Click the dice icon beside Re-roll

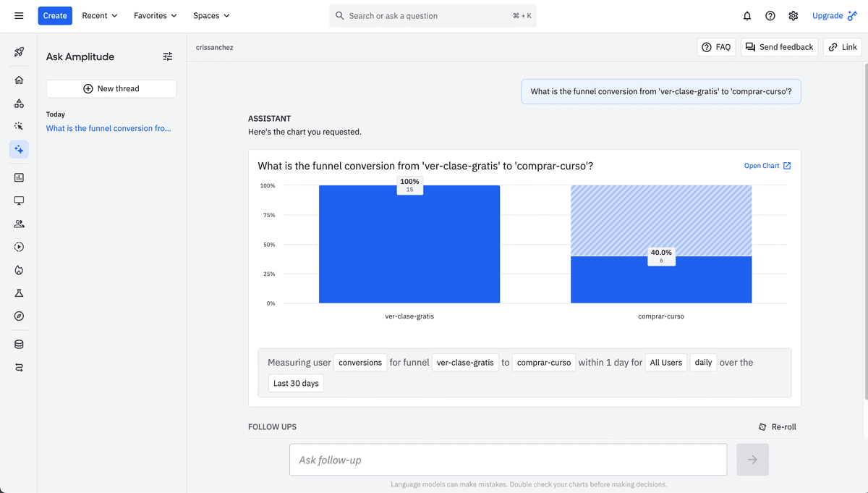click(x=762, y=427)
